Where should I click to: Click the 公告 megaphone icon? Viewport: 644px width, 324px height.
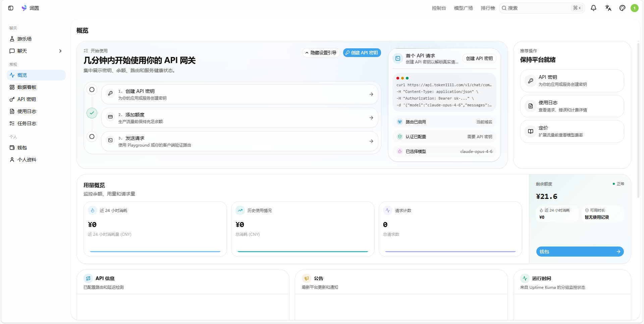307,278
